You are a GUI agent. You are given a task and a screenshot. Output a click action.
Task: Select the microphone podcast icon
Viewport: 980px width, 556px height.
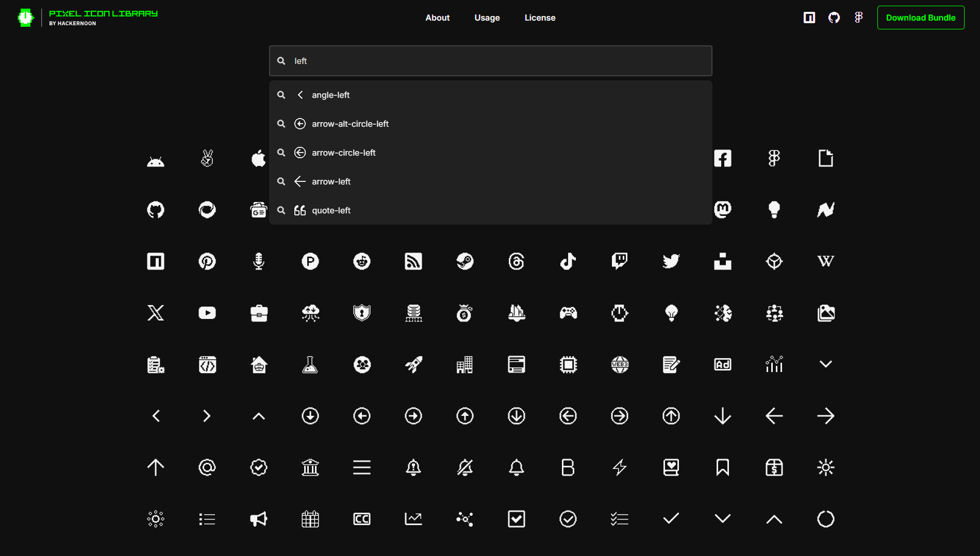coord(259,261)
